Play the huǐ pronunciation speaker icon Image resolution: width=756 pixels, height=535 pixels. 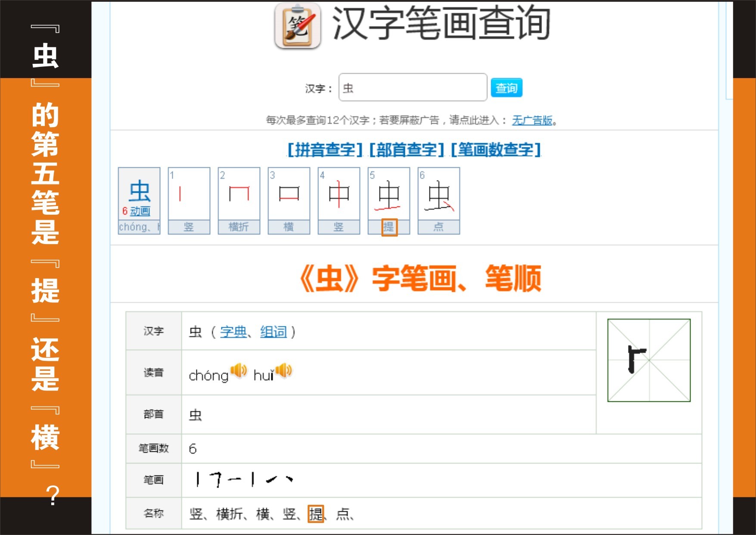click(283, 370)
